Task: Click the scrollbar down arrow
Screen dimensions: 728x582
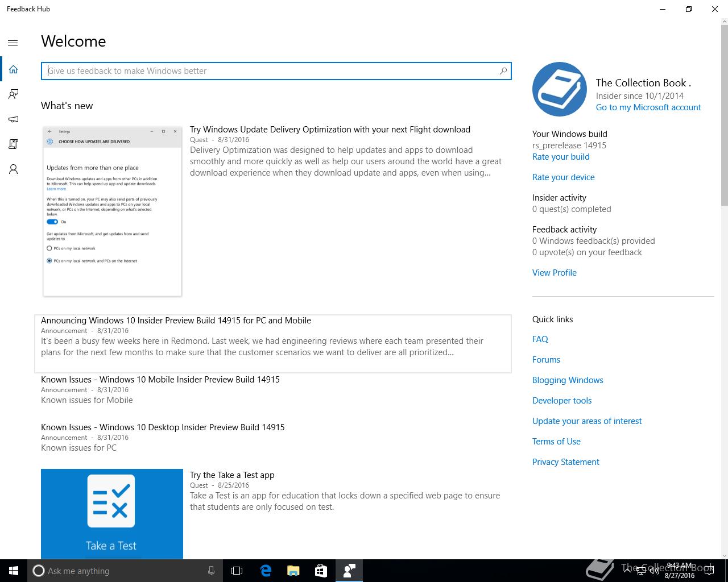Action: 724,555
